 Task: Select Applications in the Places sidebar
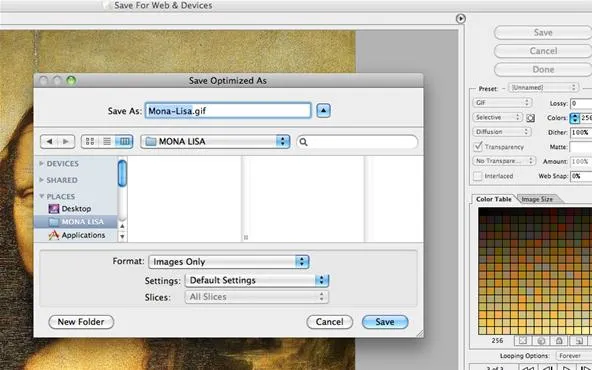pyautogui.click(x=77, y=235)
